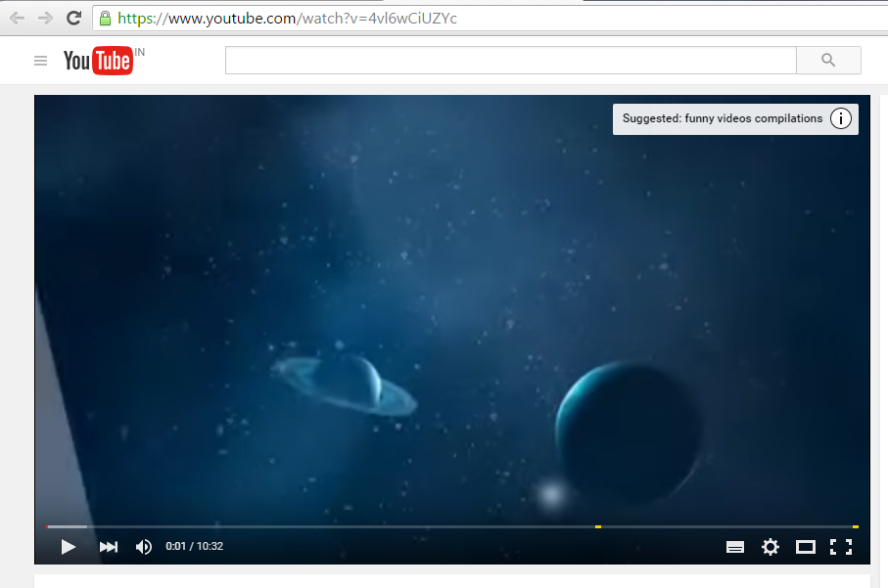Toggle subtitles and closed captions
Image resolution: width=888 pixels, height=588 pixels.
[735, 547]
